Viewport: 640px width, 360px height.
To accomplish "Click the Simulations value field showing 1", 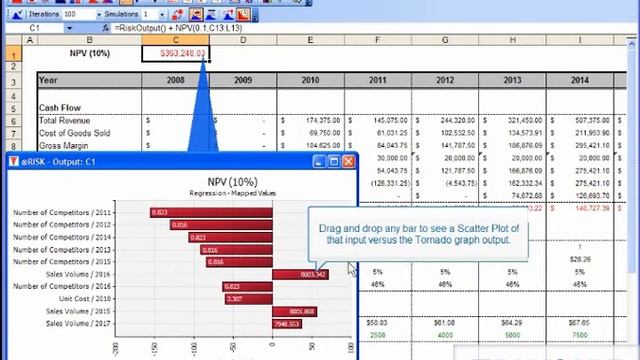I will coord(150,14).
